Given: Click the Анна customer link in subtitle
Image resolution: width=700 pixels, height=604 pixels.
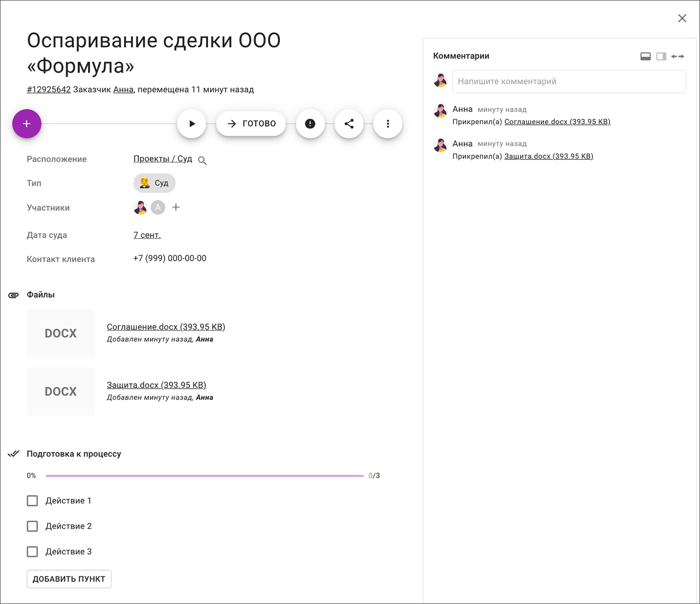Looking at the screenshot, I should 123,89.
